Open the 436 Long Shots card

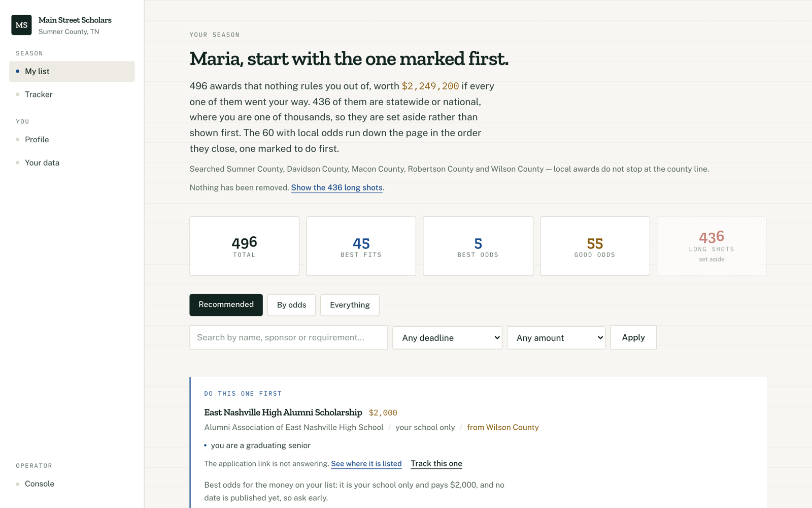click(712, 246)
